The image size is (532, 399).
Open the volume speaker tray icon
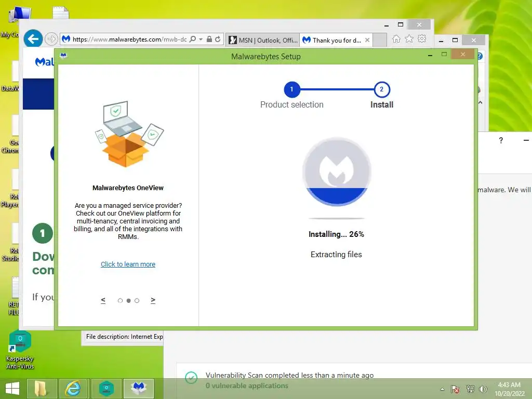(483, 389)
